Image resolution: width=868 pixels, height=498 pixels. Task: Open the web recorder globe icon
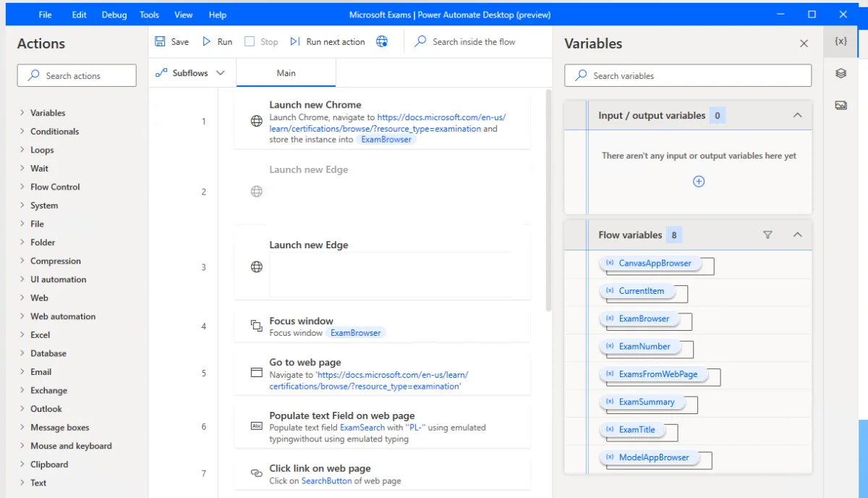coord(382,42)
